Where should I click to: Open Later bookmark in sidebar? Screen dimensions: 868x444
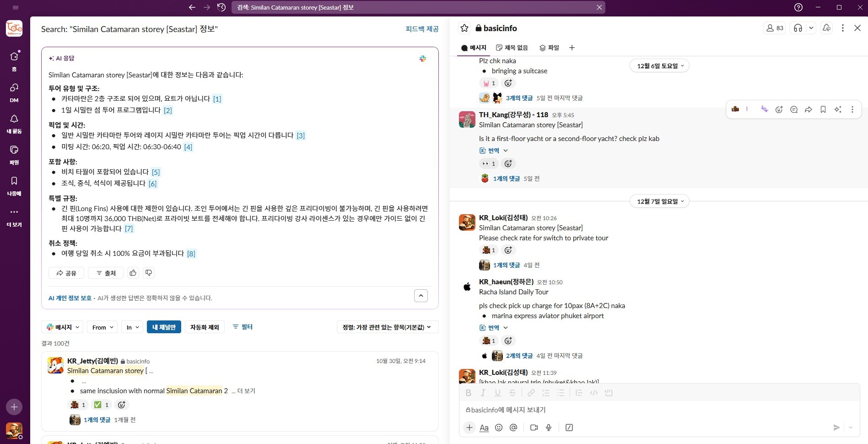14,185
